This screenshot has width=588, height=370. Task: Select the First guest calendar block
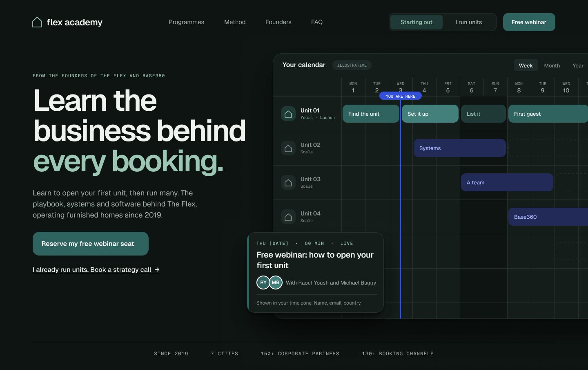pos(548,114)
